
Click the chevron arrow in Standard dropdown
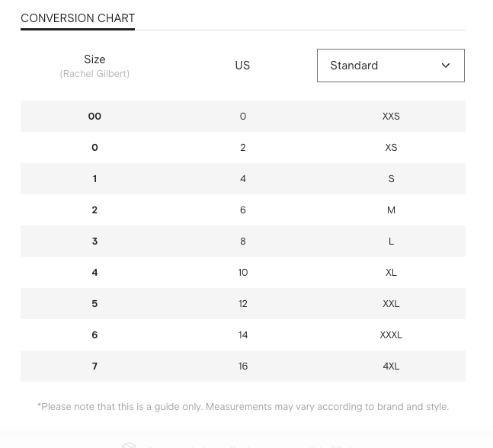(x=446, y=66)
